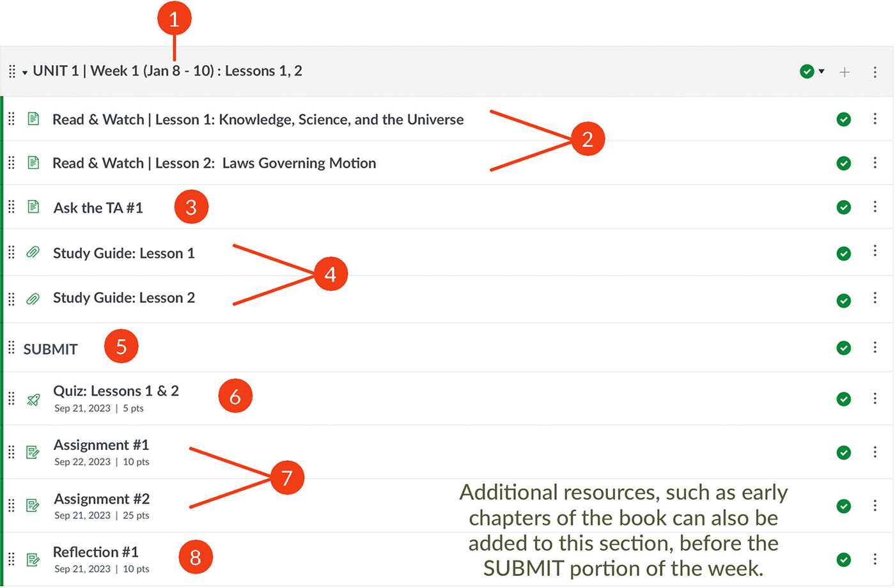The image size is (895, 588).
Task: Grab the drag handle beside SUBMIT
Action: point(11,348)
